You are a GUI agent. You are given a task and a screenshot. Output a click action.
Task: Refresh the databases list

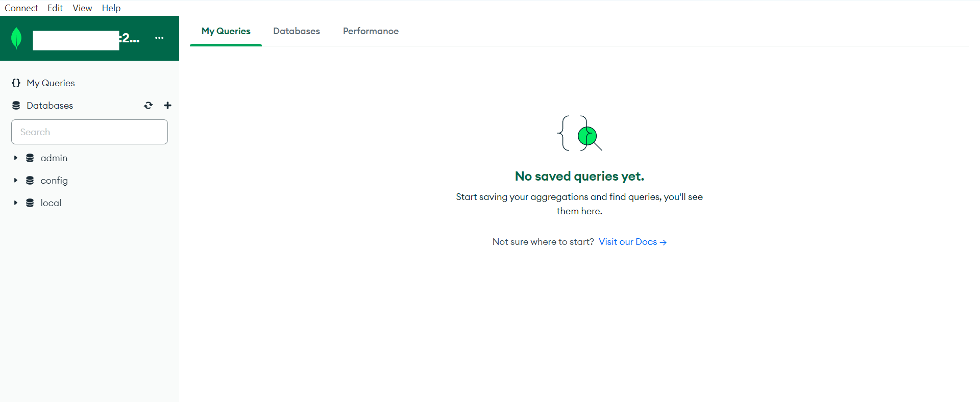[x=148, y=106]
